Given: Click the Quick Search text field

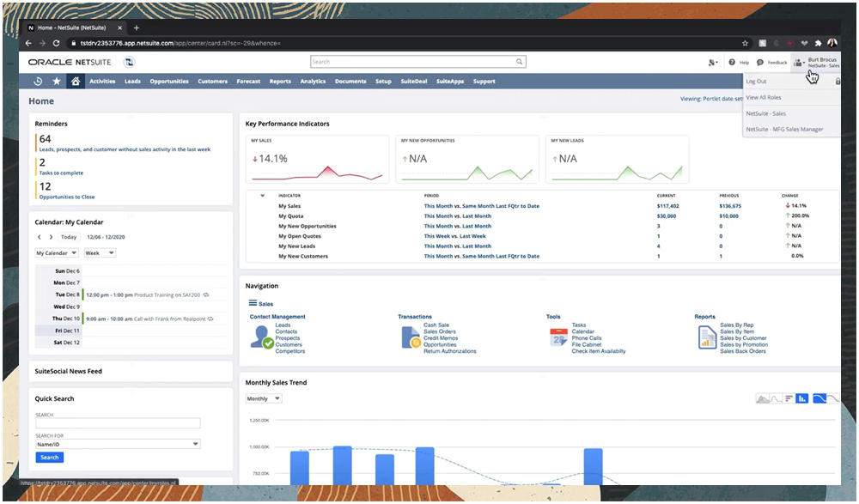Looking at the screenshot, I should pyautogui.click(x=118, y=423).
